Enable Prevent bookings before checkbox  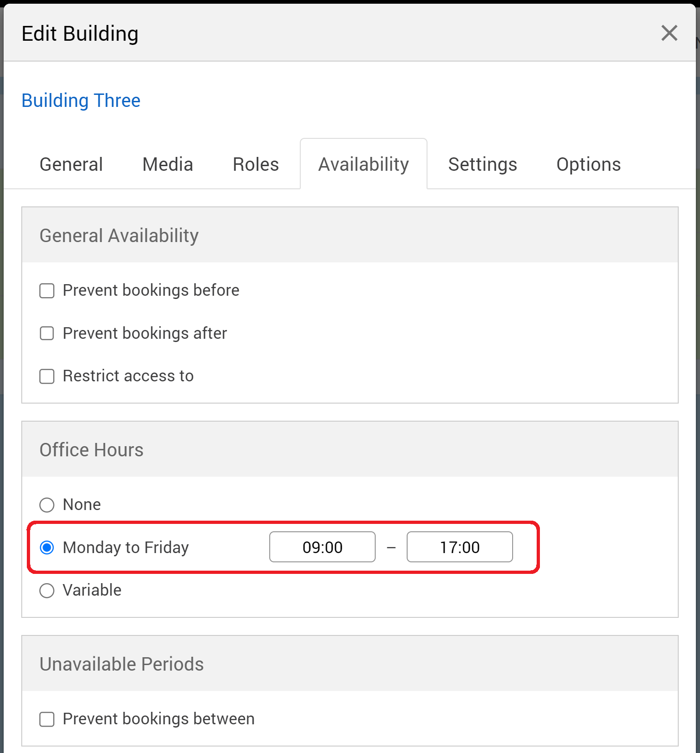[47, 291]
